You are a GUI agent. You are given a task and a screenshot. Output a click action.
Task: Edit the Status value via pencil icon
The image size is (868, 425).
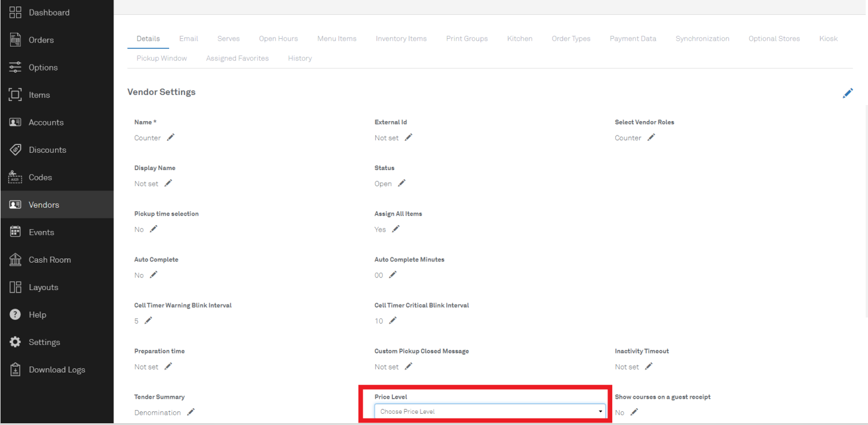click(402, 183)
